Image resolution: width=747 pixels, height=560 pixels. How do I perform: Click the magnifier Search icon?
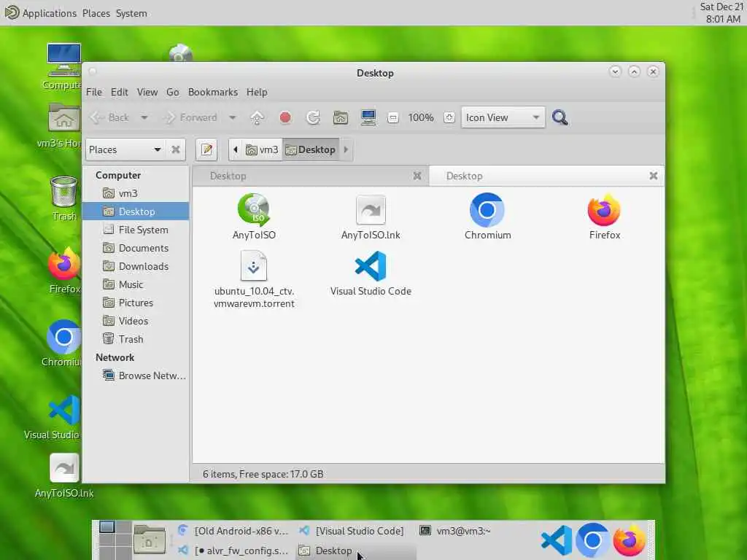[560, 117]
